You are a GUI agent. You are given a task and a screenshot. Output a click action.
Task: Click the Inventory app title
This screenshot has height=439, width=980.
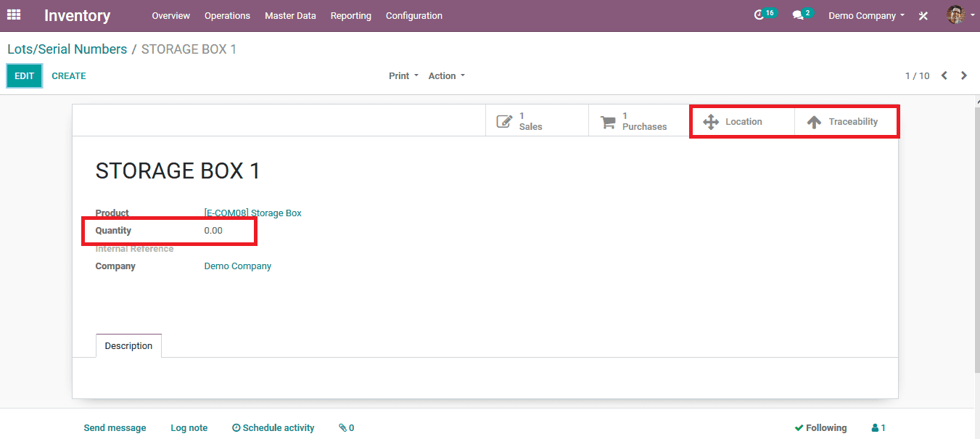point(78,15)
